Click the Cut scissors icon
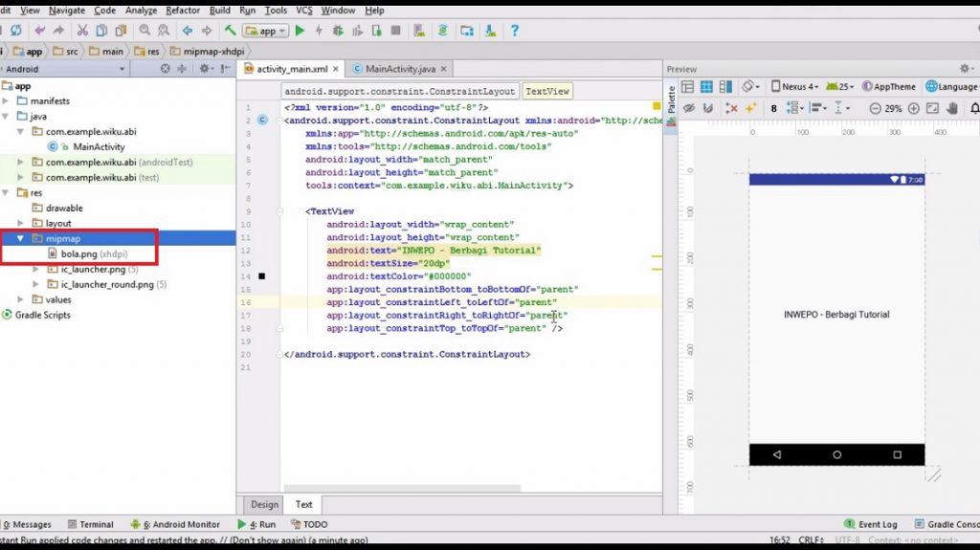The image size is (980, 550). point(82,31)
